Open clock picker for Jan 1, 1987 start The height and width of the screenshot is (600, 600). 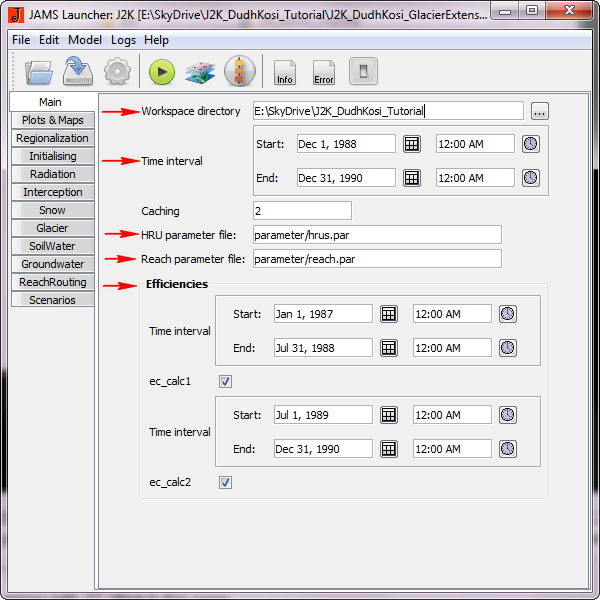click(x=507, y=314)
